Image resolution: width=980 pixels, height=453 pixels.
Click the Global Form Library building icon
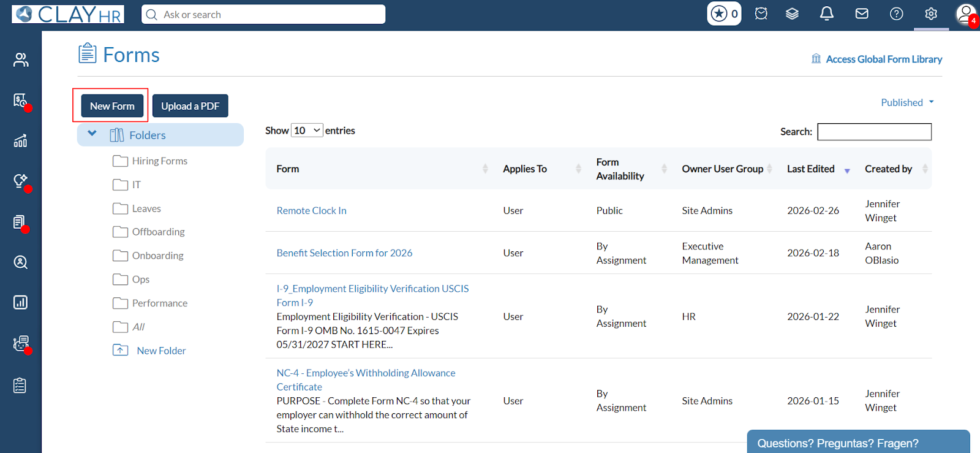[x=816, y=59]
